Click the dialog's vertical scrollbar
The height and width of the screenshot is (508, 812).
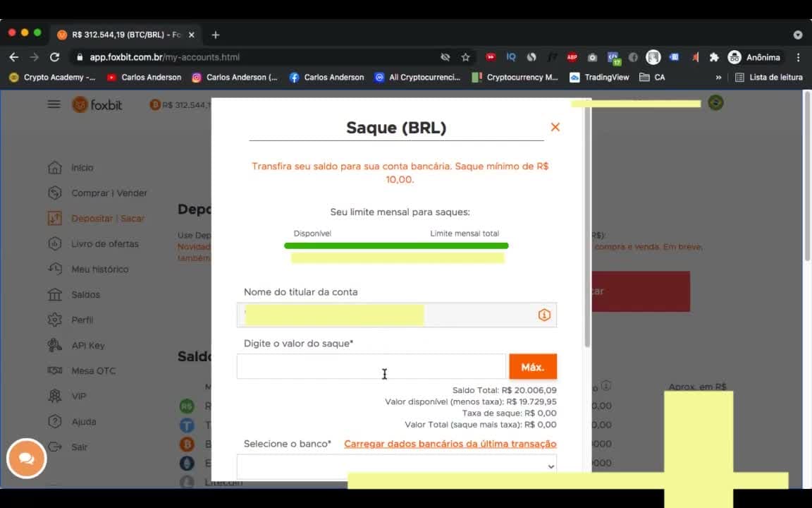click(x=587, y=223)
